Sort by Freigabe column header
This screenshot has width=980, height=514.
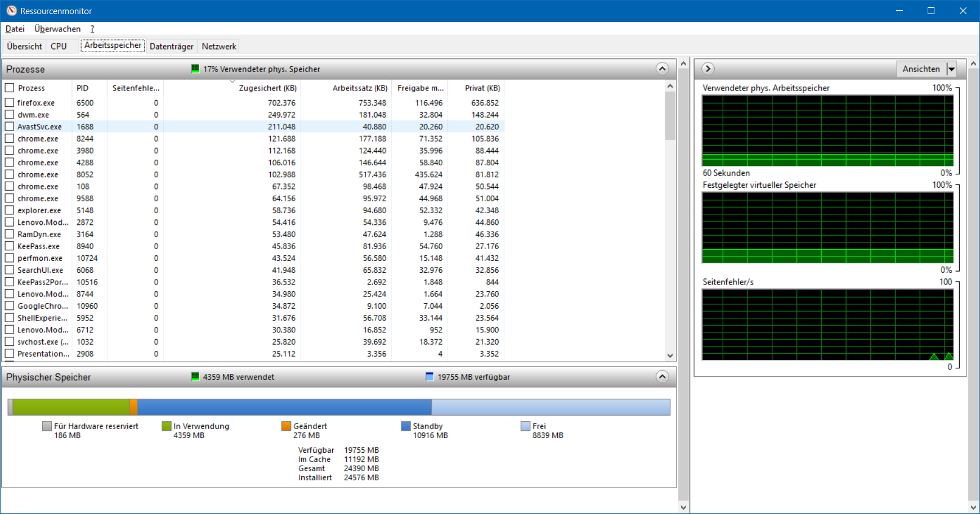419,88
